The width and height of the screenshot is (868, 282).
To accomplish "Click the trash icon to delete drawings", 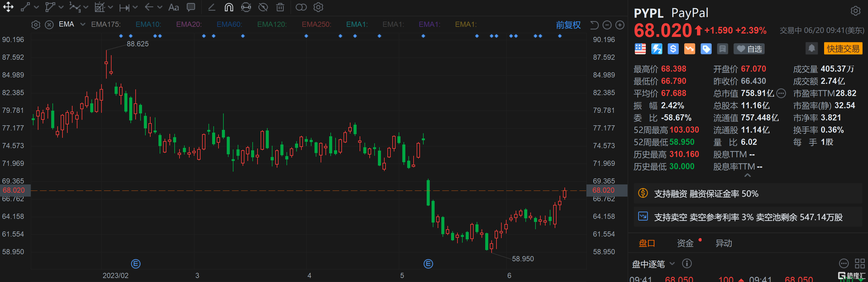I will click(280, 7).
